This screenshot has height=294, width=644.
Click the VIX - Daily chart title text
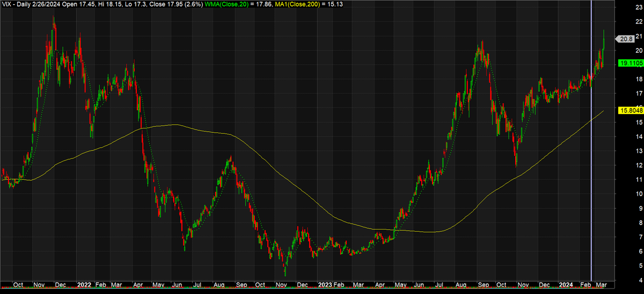click(x=17, y=4)
